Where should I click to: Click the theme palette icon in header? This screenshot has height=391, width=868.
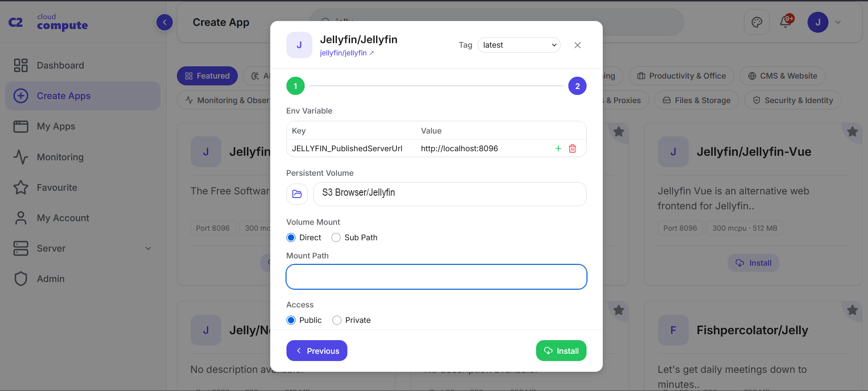[757, 22]
